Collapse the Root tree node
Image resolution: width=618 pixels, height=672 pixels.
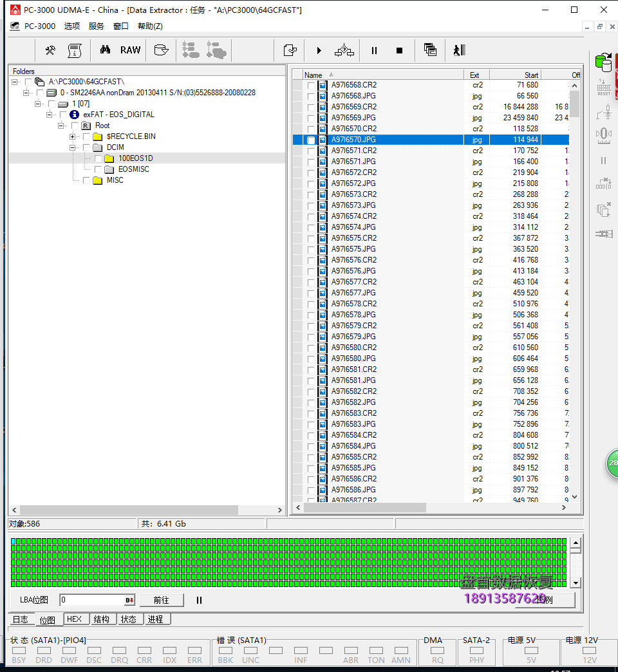tap(61, 126)
